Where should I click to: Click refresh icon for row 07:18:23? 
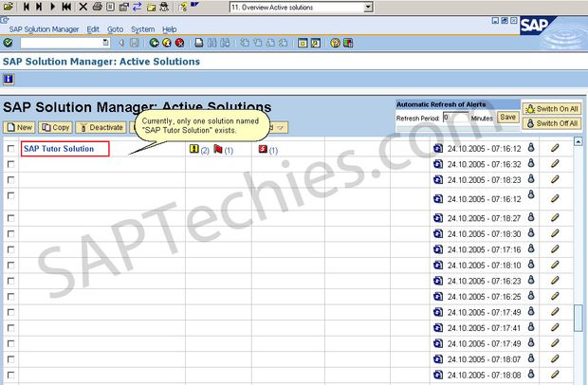point(438,179)
